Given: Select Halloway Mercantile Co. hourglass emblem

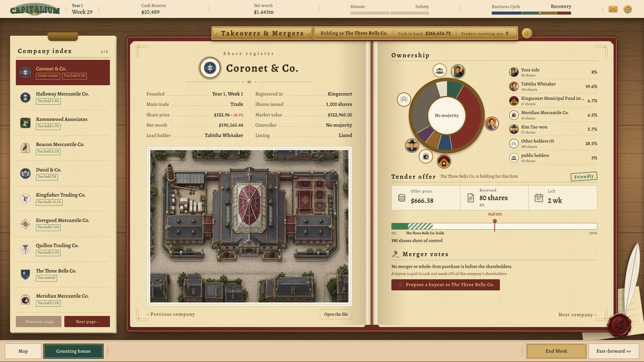Looking at the screenshot, I should point(25,98).
